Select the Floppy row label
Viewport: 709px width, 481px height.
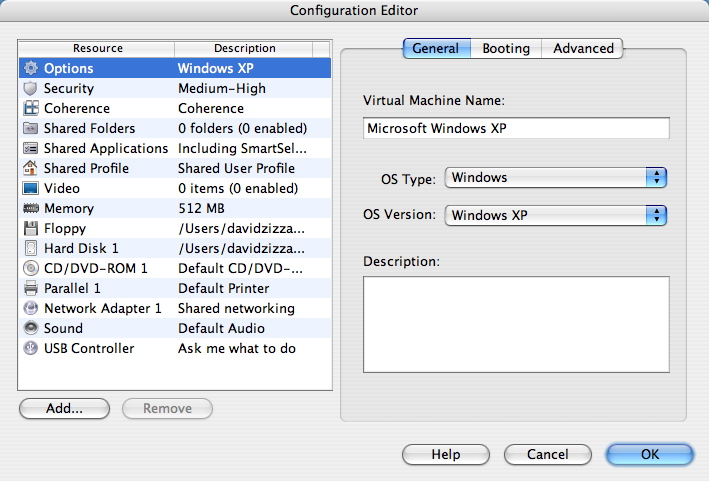pos(65,228)
